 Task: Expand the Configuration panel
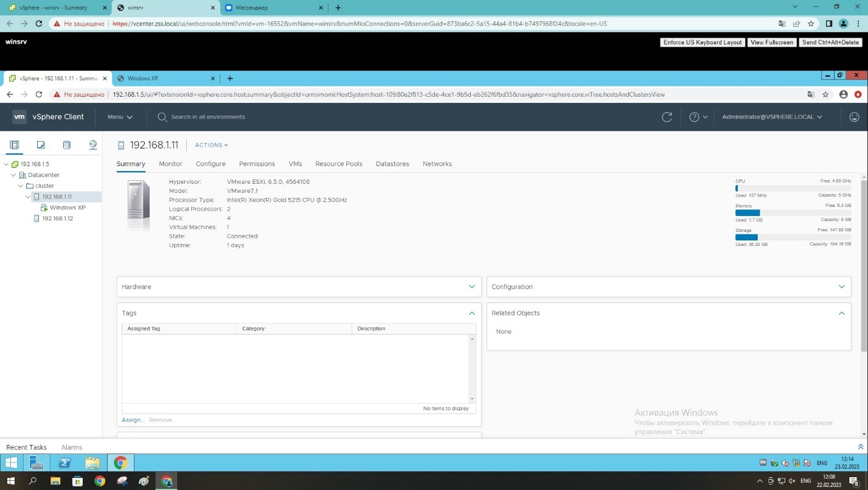(x=842, y=287)
